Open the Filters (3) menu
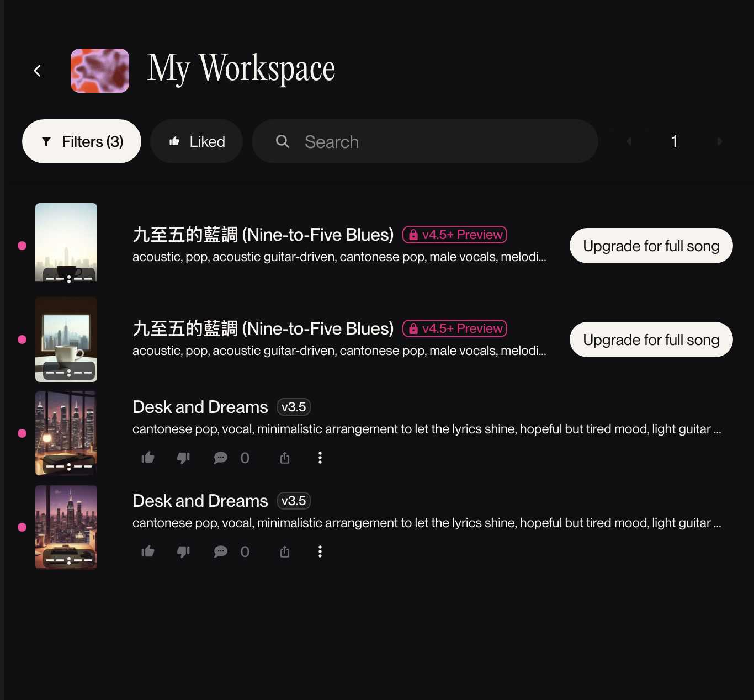 82,142
